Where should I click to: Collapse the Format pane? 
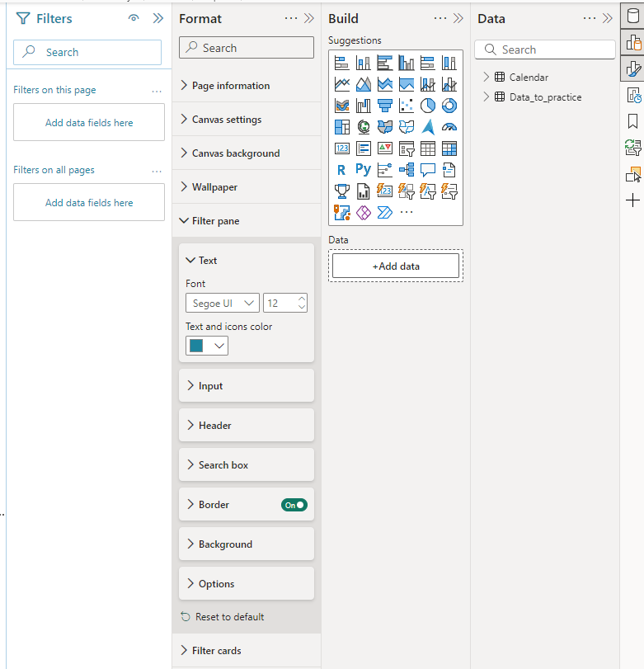coord(308,18)
